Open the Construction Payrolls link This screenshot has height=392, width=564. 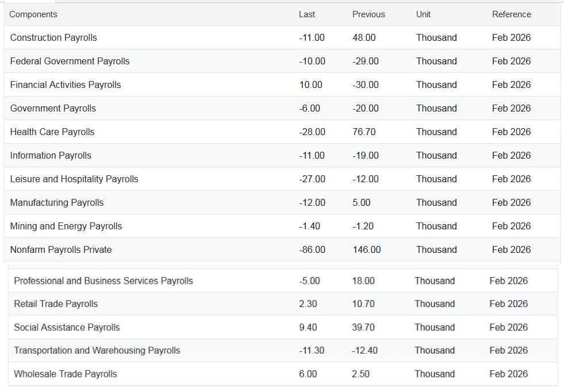coord(53,37)
